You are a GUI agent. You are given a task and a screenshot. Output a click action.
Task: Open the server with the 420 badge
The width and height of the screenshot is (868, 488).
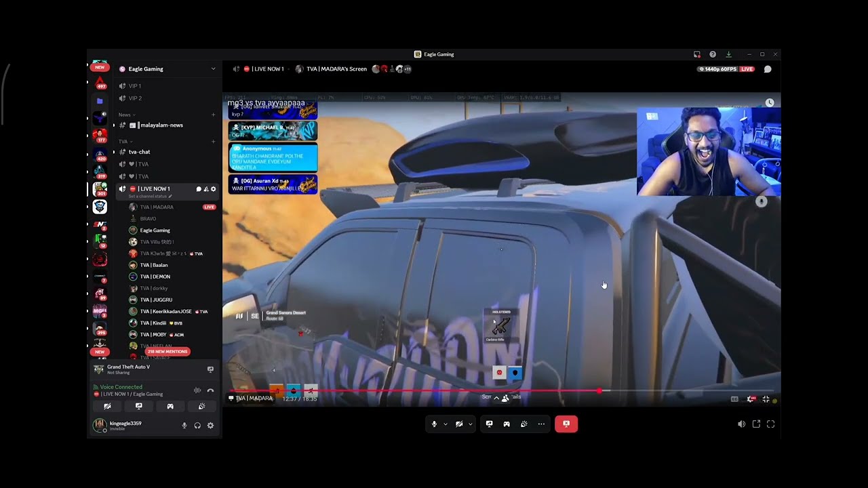[100, 155]
